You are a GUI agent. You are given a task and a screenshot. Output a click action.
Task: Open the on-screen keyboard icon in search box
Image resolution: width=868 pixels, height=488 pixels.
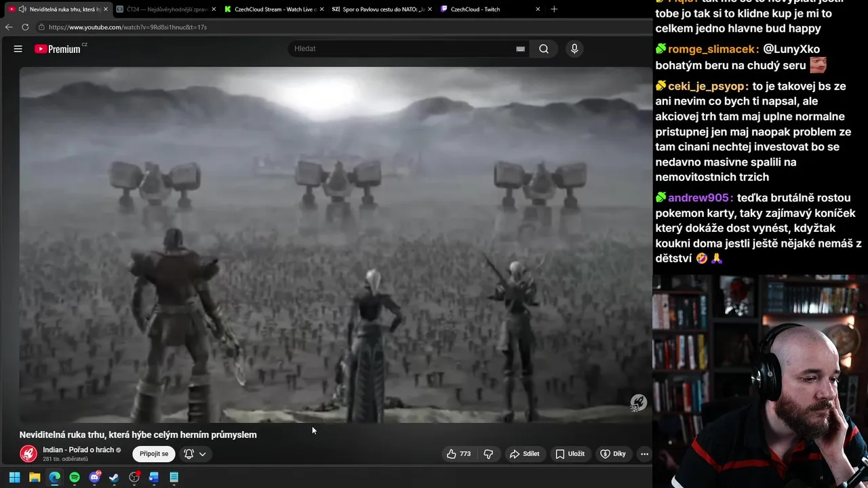point(520,49)
